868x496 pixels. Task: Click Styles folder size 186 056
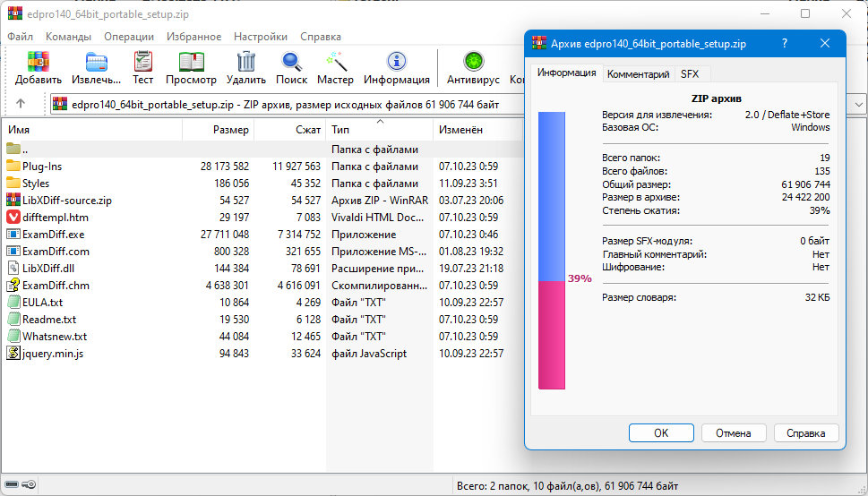click(x=231, y=184)
